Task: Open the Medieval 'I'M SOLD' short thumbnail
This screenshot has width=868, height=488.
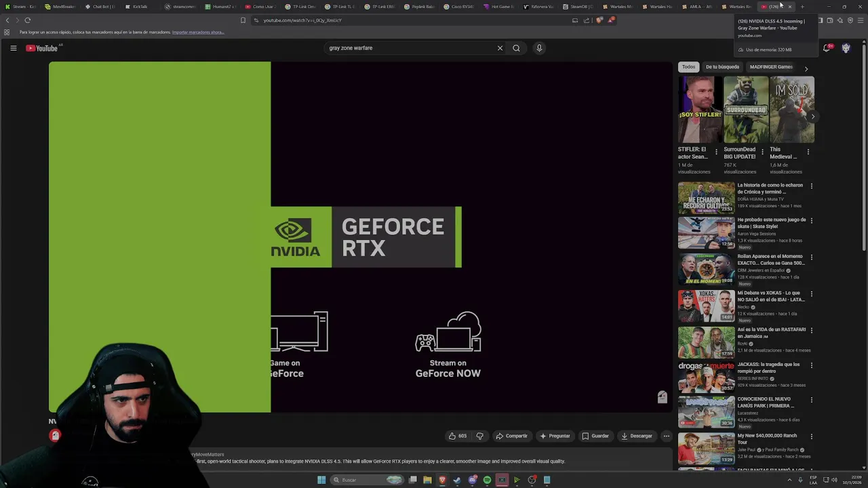Action: (x=792, y=109)
